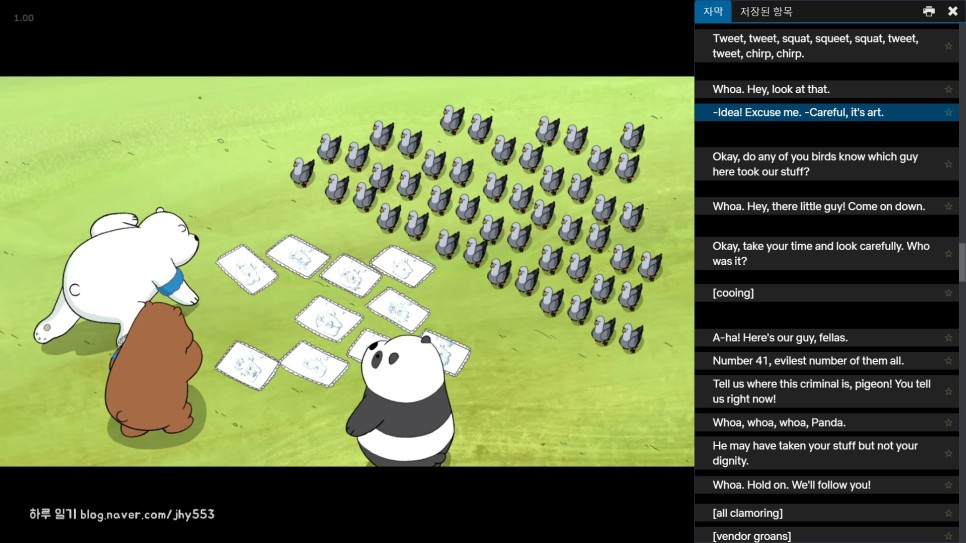Star the 'Tweet, tweet, squat, squeet' subtitle
The image size is (966, 543).
coord(948,46)
